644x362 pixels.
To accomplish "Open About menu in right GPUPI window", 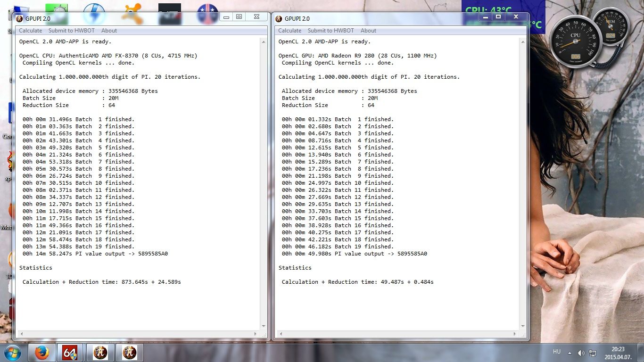I will coord(368,31).
